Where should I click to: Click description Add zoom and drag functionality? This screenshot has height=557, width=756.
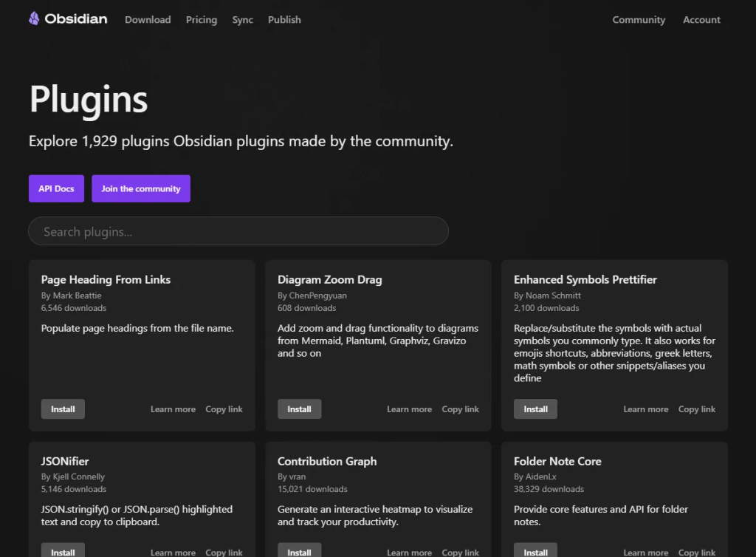[378, 341]
